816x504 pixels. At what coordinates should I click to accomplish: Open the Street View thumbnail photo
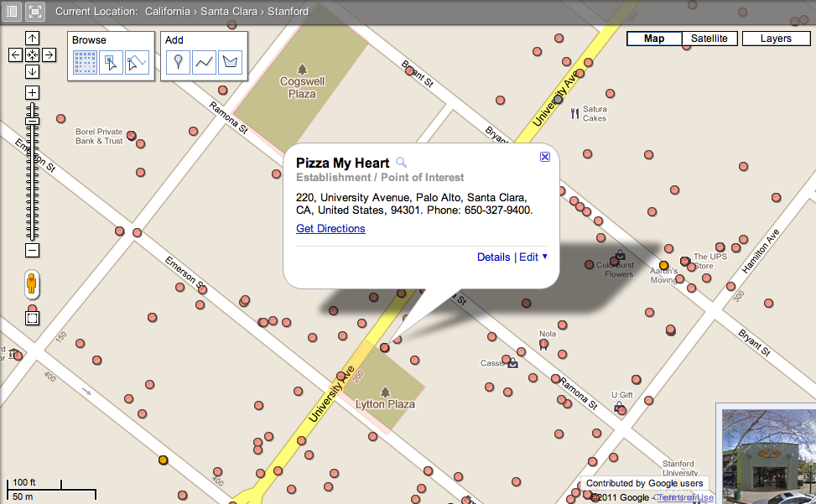[769, 456]
